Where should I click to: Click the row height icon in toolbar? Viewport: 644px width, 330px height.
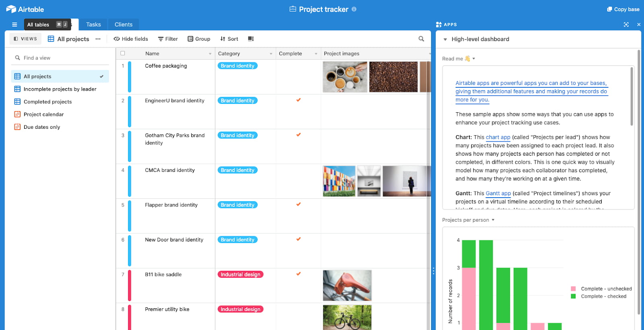251,39
